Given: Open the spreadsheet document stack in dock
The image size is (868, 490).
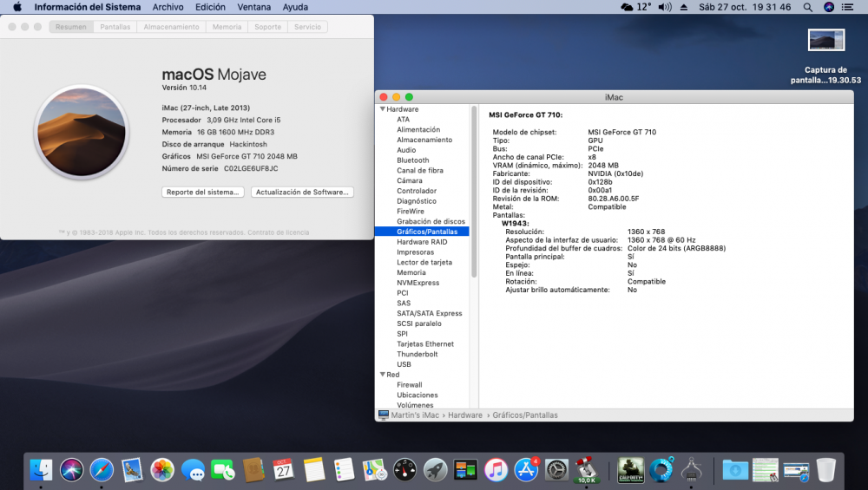Looking at the screenshot, I should click(766, 470).
